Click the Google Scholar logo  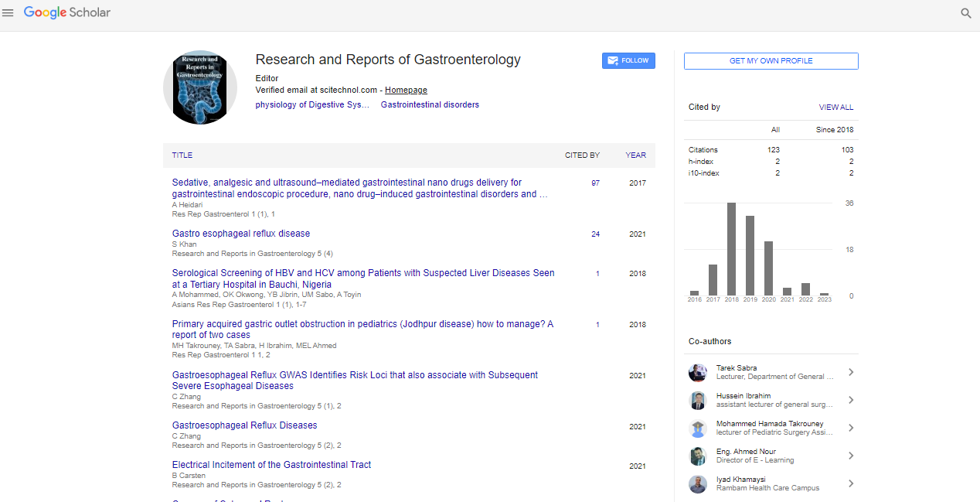tap(67, 13)
